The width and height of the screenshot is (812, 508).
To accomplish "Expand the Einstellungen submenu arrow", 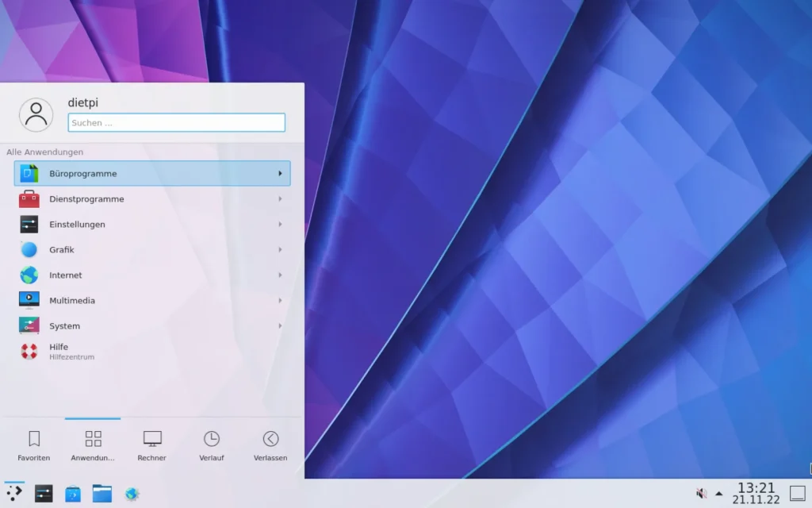I will point(280,225).
